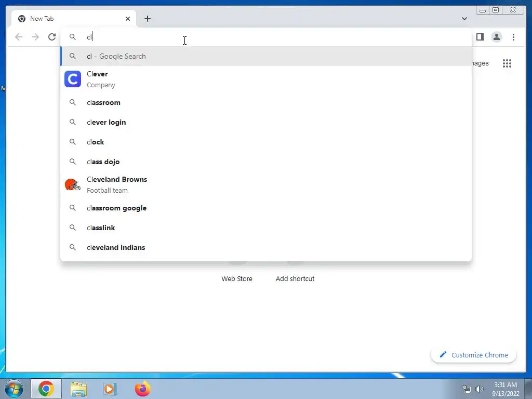This screenshot has width=532, height=399.
Task: Choose the Cleveland Browns suggestion
Action: click(x=266, y=184)
